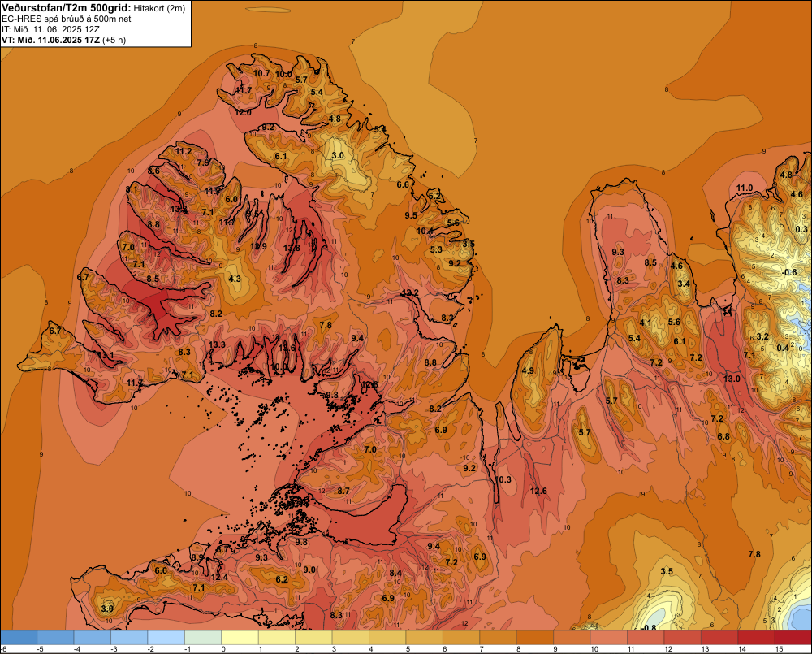This screenshot has height=654, width=812.
Task: Click the temperature value "12.9"
Action: [x=258, y=247]
